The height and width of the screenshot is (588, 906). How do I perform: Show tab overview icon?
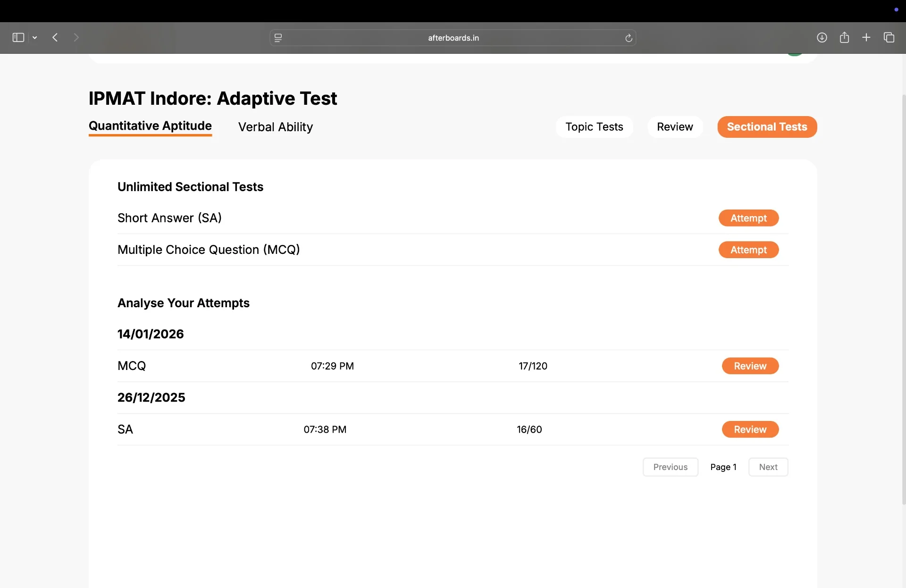point(889,37)
